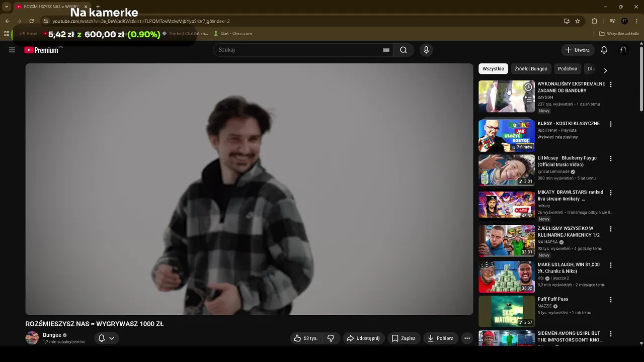This screenshot has width=644, height=362.
Task: Dislike the video
Action: click(x=331, y=338)
